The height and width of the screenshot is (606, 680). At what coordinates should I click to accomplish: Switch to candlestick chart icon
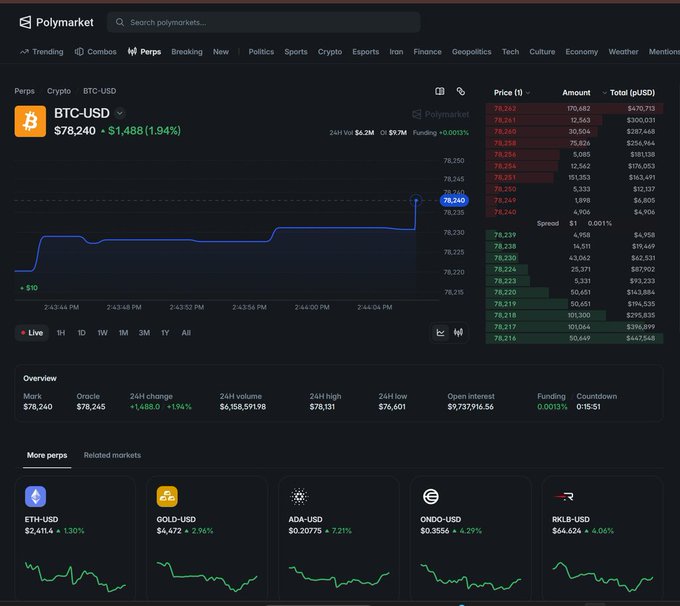[458, 333]
